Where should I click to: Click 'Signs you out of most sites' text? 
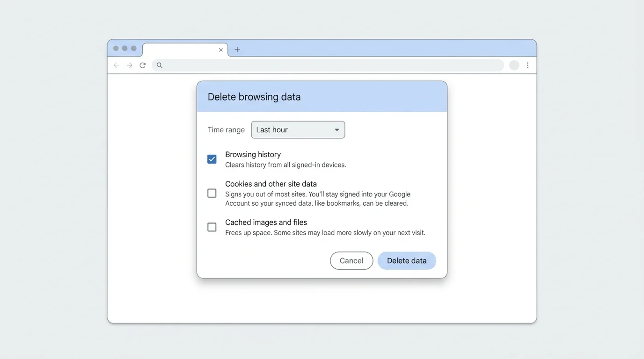tap(318, 199)
